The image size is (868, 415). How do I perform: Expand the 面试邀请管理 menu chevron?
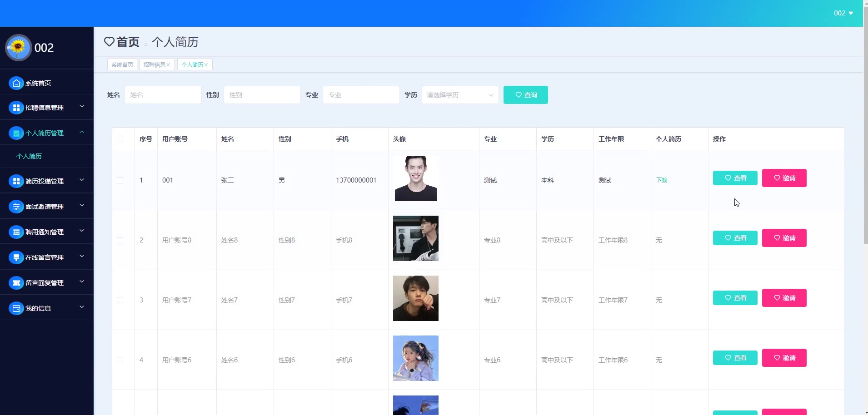coord(82,205)
